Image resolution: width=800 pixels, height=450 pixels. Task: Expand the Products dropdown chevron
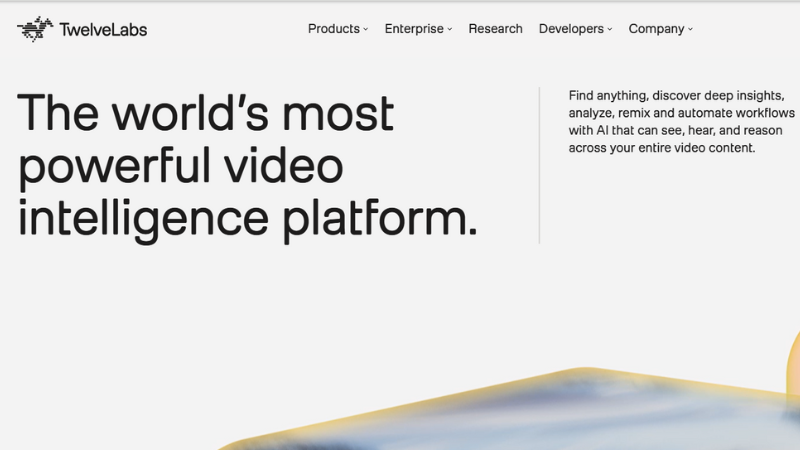click(x=365, y=29)
